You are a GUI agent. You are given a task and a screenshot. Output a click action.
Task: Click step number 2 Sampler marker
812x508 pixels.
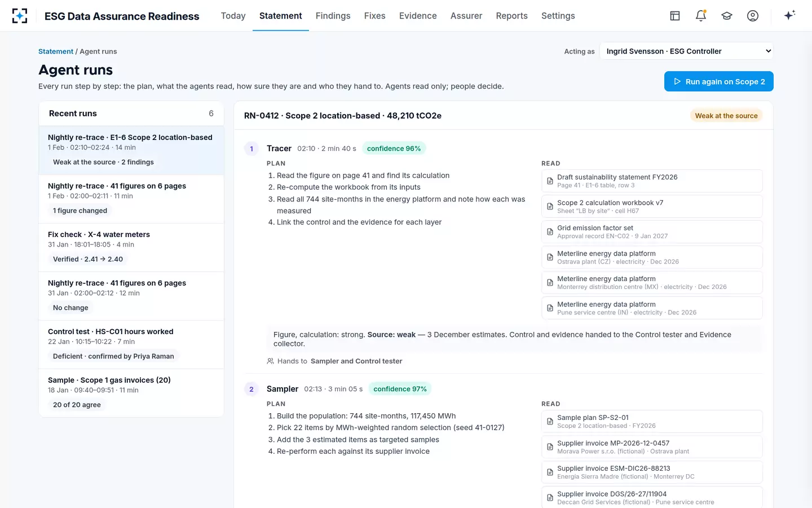pos(251,389)
